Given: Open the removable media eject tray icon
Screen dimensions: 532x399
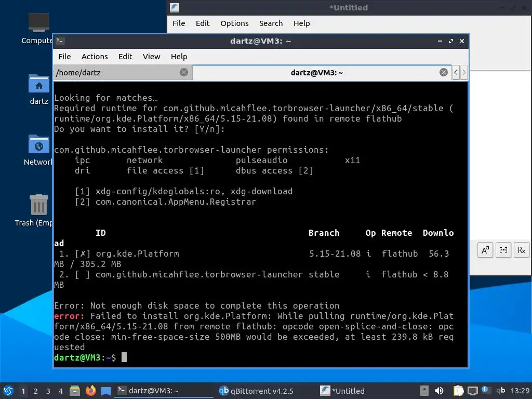Looking at the screenshot, I should point(424,391).
